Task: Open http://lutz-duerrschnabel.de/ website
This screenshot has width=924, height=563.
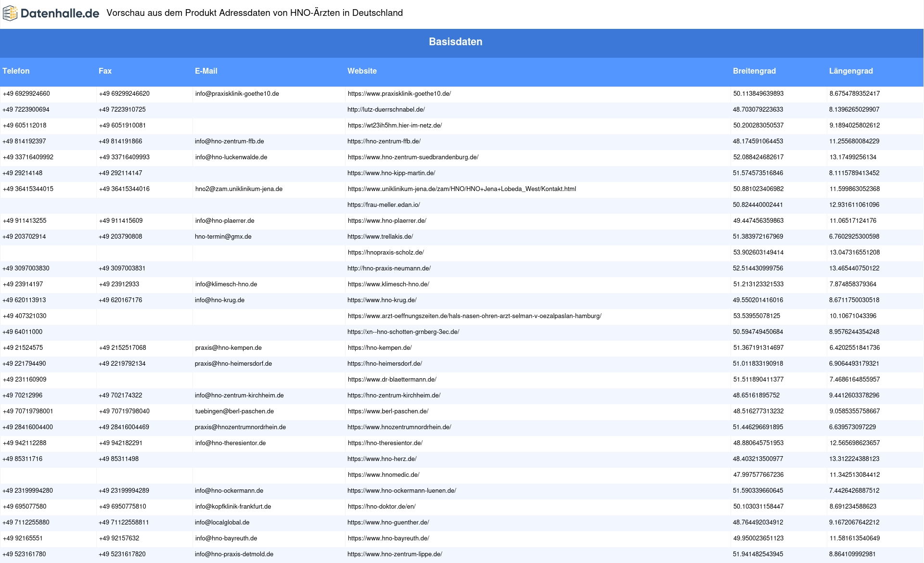Action: click(x=386, y=110)
